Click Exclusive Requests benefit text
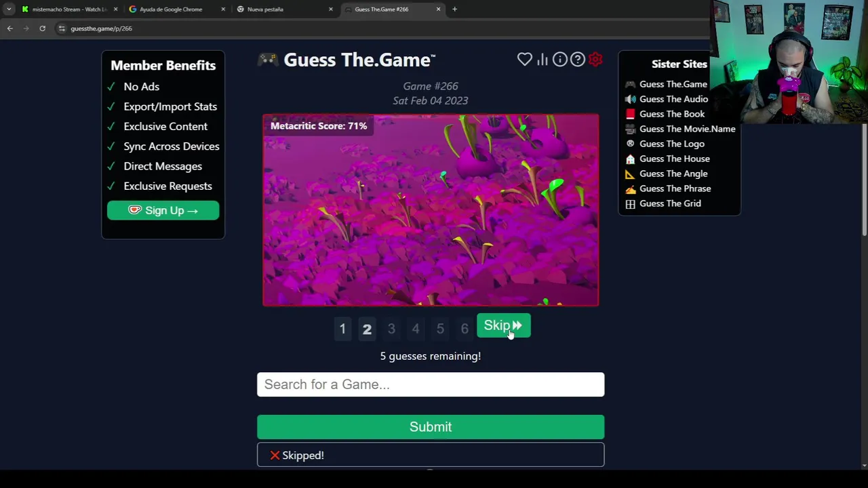The width and height of the screenshot is (868, 488). [167, 186]
